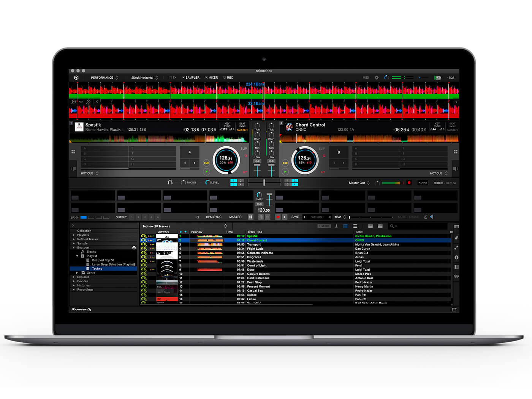Viewport: 532px width, 399px height.
Task: Click the sampler MASTER button
Action: 235,217
